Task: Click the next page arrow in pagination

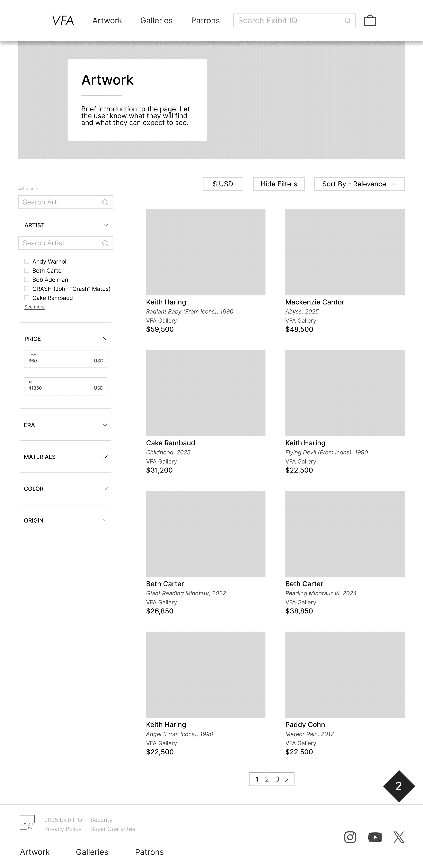Action: coord(286,779)
